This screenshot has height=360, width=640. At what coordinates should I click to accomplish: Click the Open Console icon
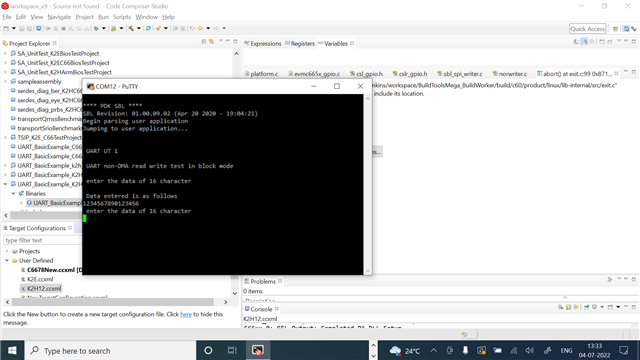[611, 307]
